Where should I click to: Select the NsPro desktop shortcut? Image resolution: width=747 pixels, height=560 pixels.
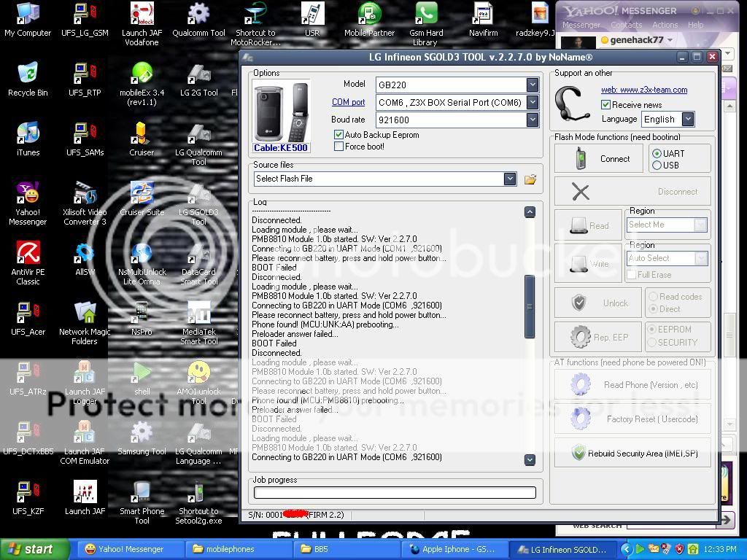tap(142, 319)
